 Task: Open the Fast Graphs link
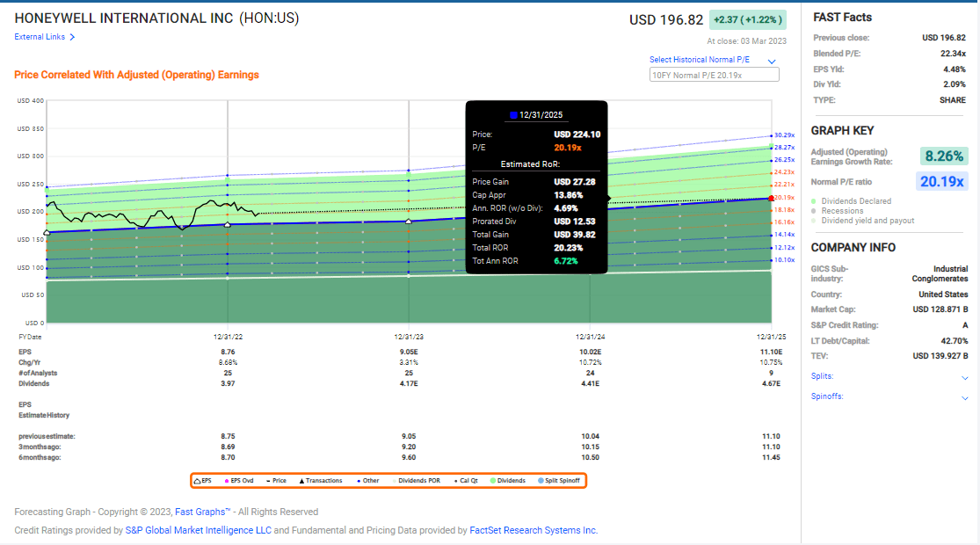pos(202,512)
